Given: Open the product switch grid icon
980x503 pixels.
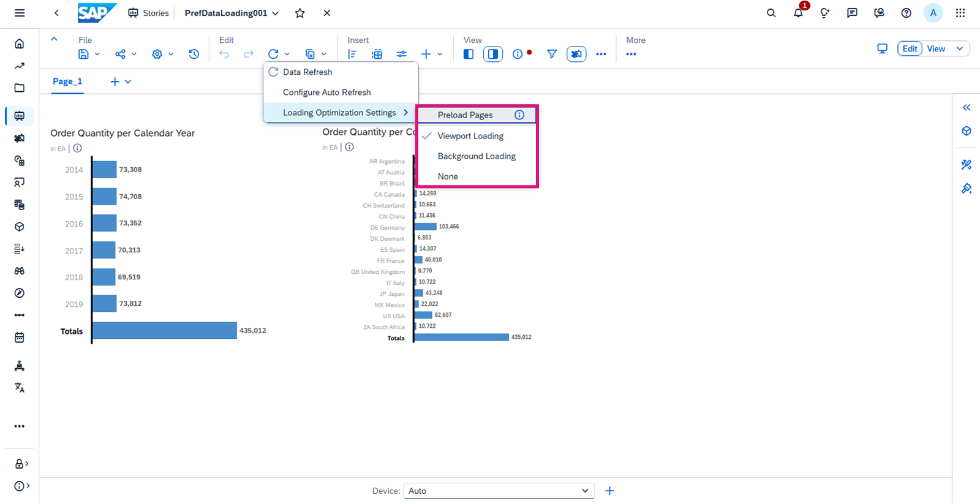Looking at the screenshot, I should (960, 13).
